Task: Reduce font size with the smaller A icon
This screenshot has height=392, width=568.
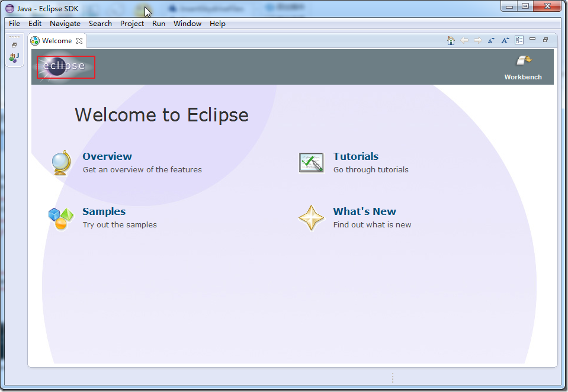Action: [x=491, y=41]
